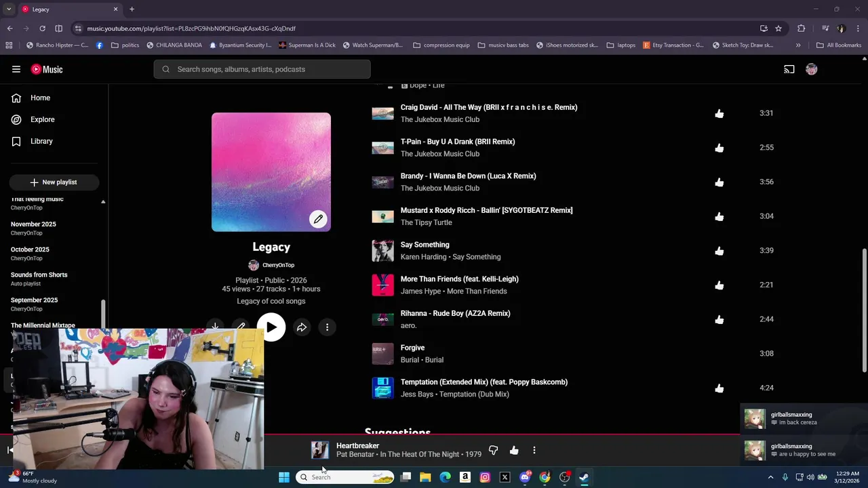Open All Bookmarks folder

838,45
